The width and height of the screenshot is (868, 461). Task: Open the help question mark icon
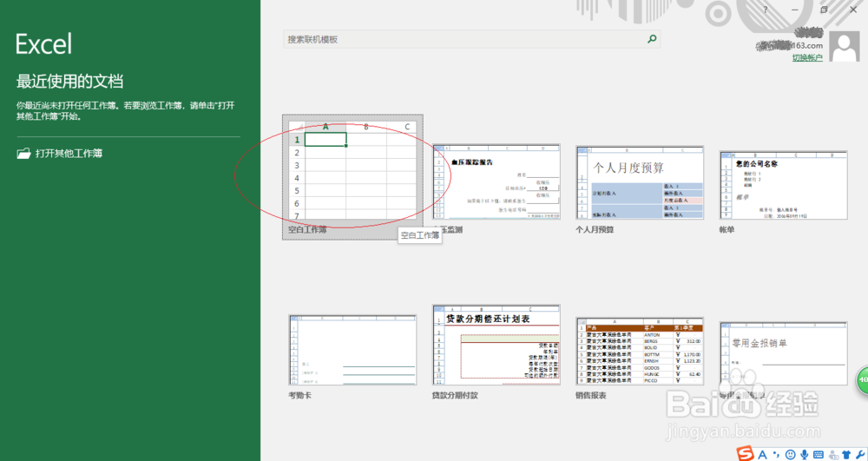click(x=766, y=10)
